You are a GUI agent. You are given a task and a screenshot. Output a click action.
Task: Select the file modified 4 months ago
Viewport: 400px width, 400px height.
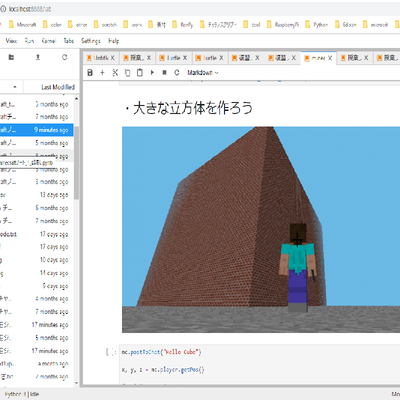(x=37, y=299)
